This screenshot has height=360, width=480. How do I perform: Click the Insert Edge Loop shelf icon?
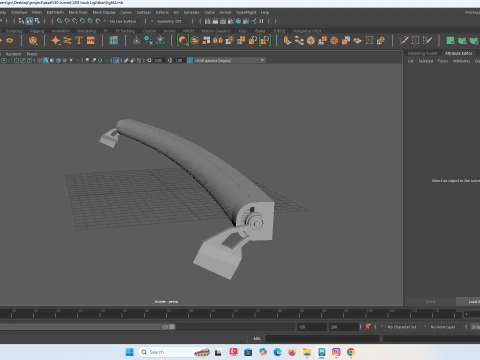pos(415,41)
